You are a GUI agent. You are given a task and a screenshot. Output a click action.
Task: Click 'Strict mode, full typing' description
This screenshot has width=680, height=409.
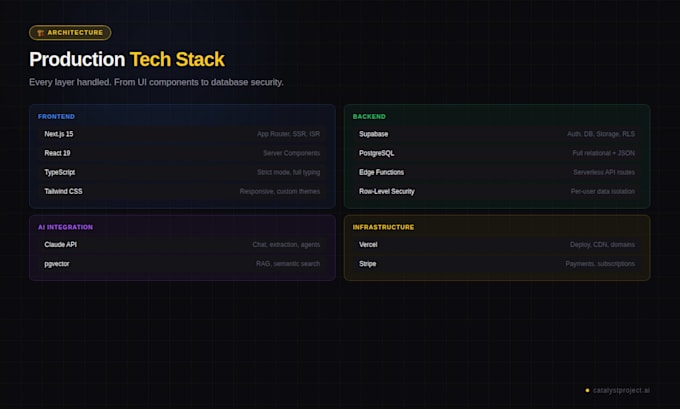tap(288, 172)
